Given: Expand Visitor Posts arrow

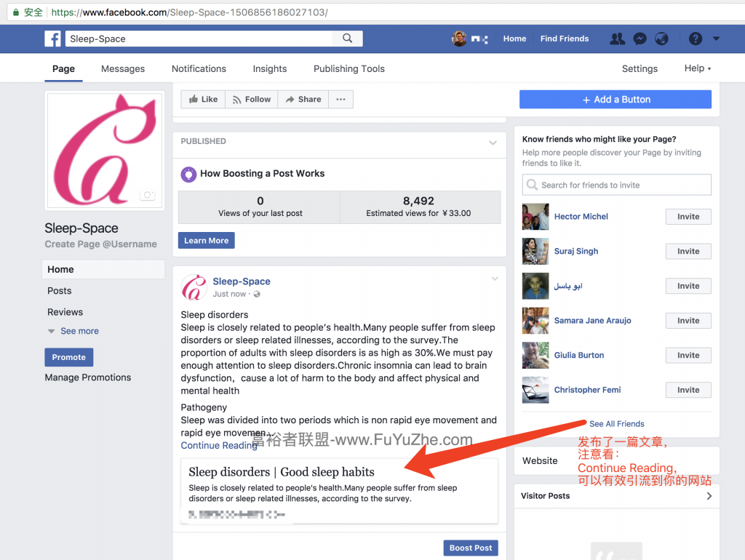Looking at the screenshot, I should 709,496.
